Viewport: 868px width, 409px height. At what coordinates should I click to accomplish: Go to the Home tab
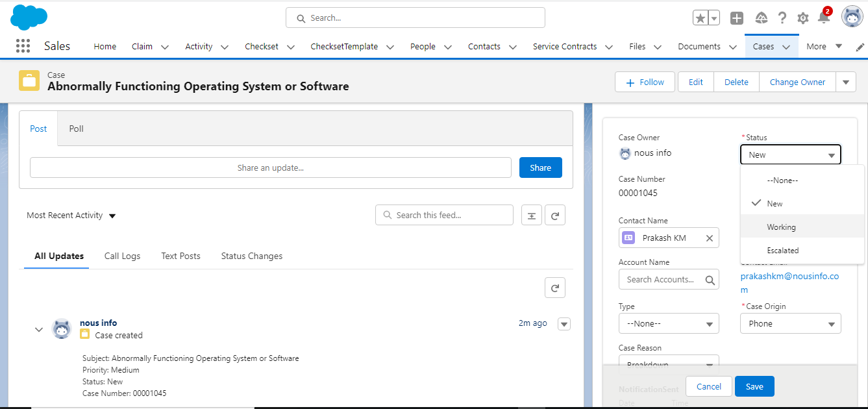point(105,46)
